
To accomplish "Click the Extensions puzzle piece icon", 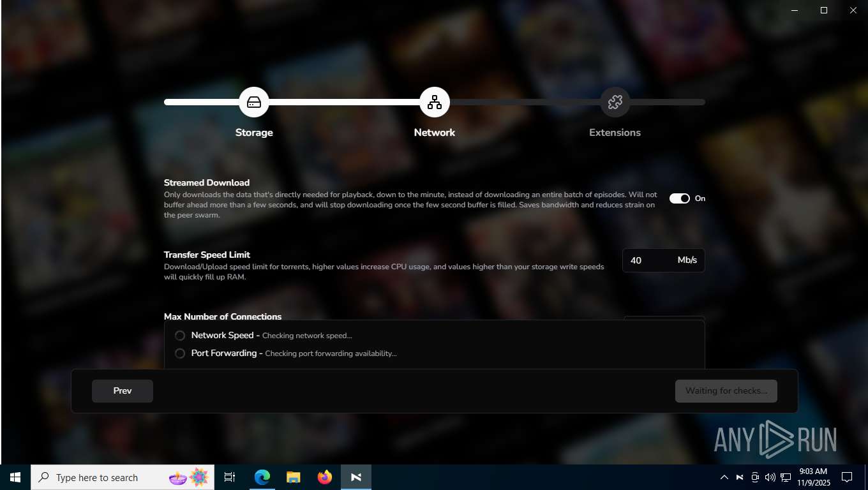I will [615, 102].
